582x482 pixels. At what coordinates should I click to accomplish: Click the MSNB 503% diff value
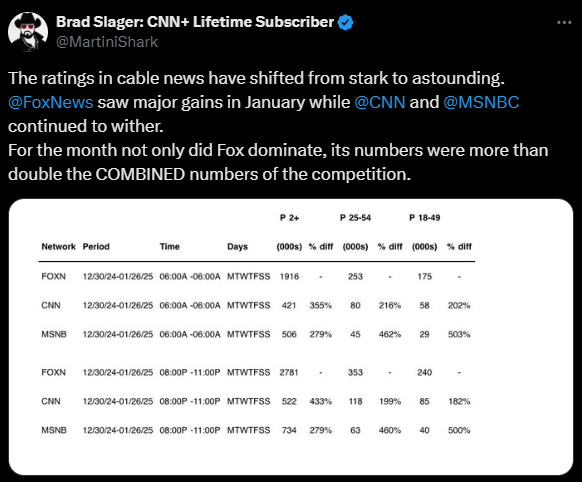(459, 334)
